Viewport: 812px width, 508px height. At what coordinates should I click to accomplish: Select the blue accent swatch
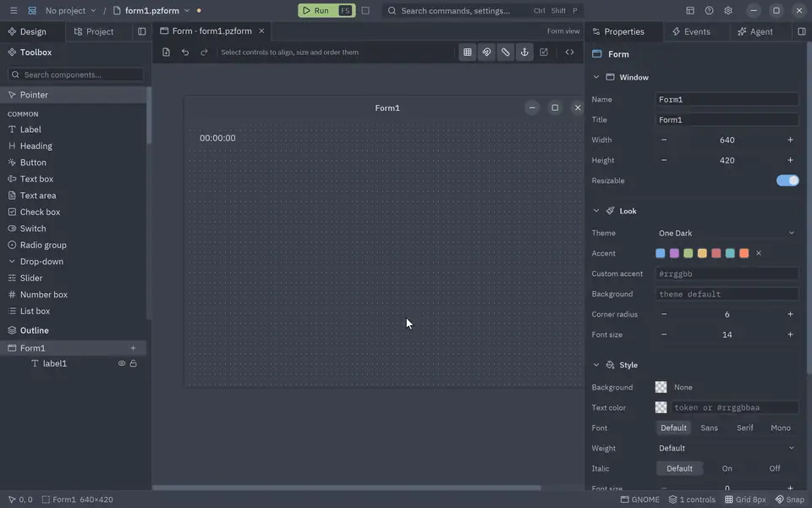point(661,253)
